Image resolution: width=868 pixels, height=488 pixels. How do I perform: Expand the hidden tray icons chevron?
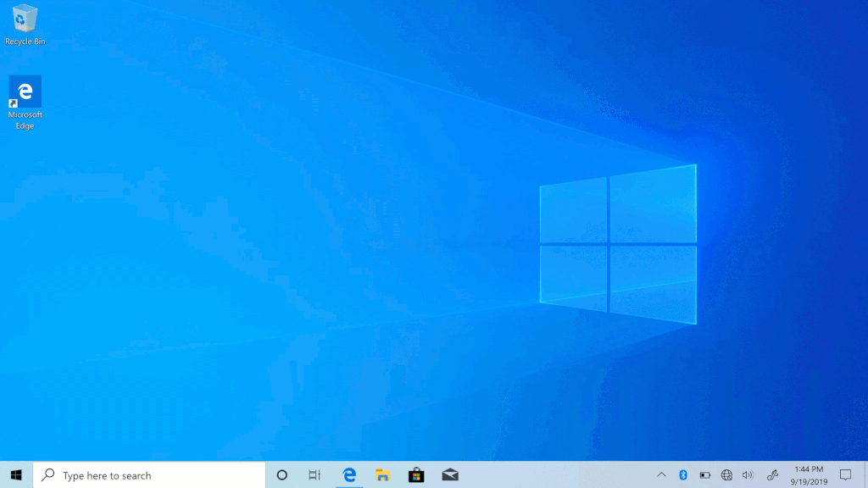(x=661, y=475)
